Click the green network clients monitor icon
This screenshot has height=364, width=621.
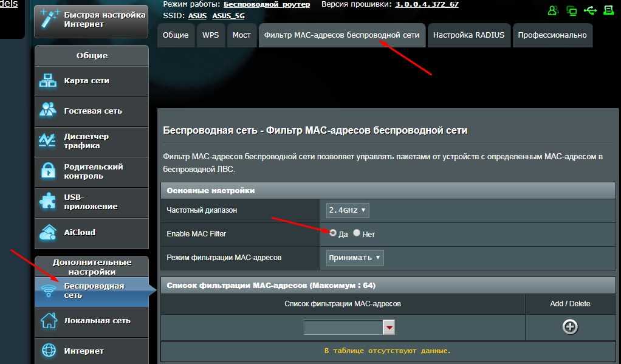[571, 11]
